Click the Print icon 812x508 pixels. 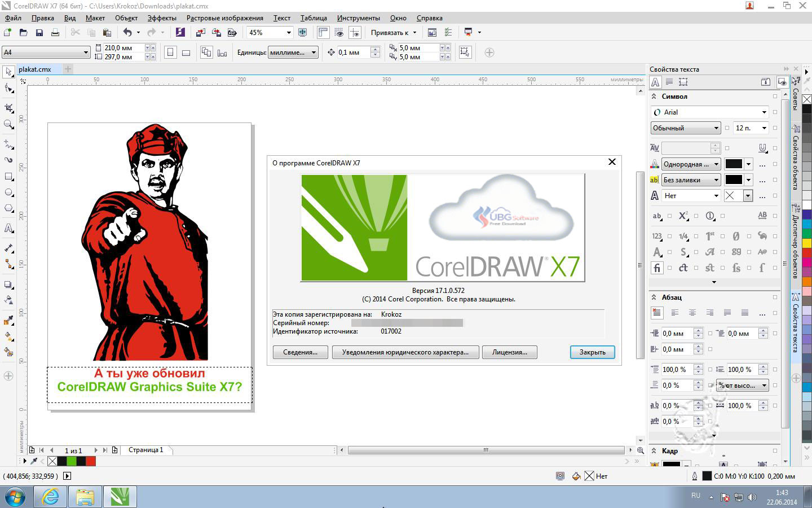click(55, 32)
